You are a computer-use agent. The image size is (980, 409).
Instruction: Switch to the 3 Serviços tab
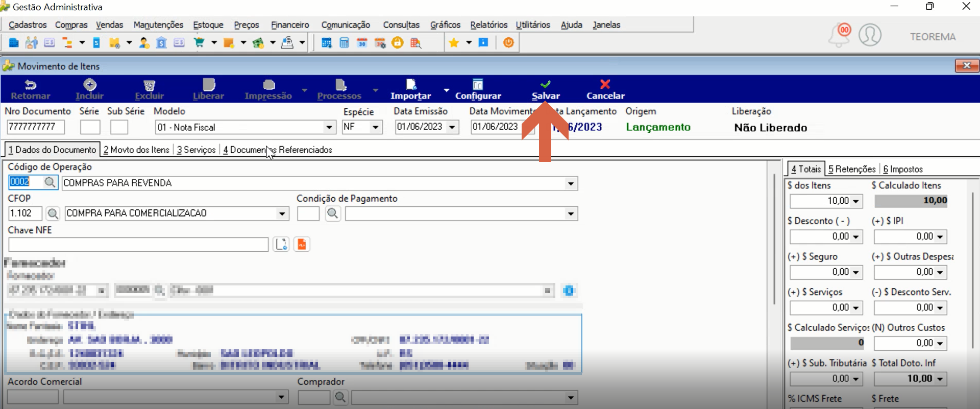coord(197,150)
